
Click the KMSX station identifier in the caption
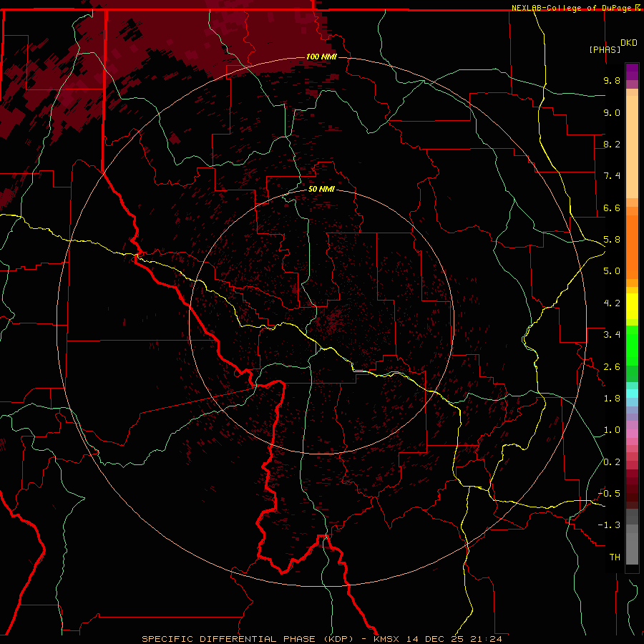(x=388, y=639)
